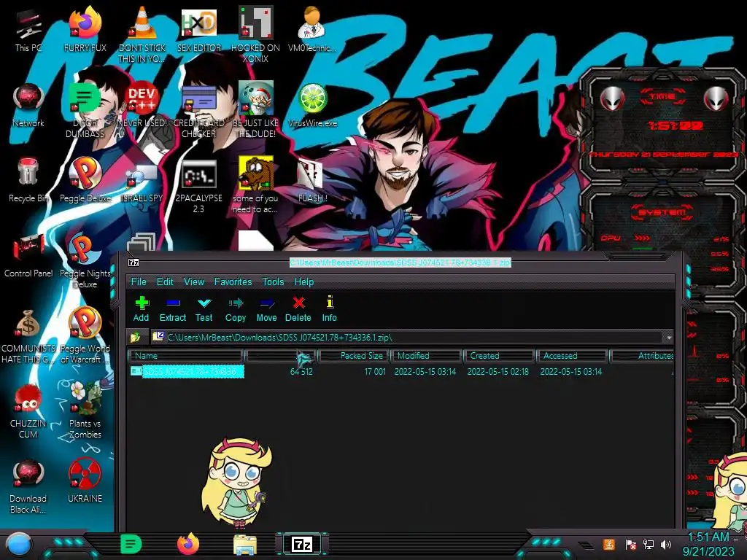The width and height of the screenshot is (747, 560).
Task: Sort by Name column header
Action: click(x=186, y=356)
